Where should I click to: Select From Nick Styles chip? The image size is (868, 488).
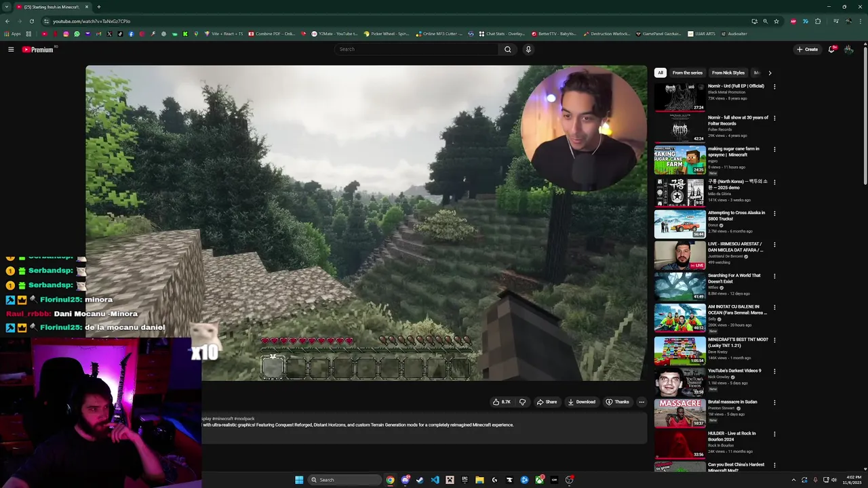point(728,73)
